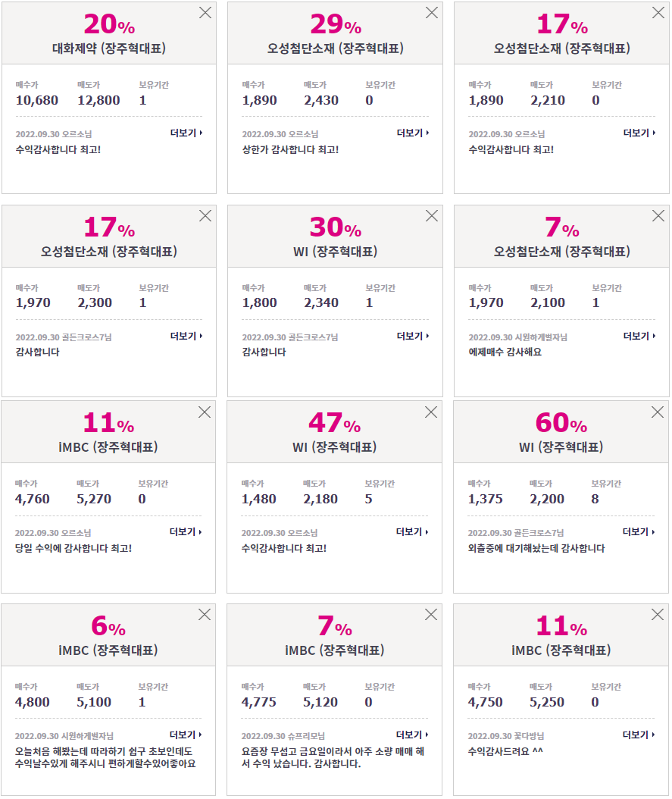Close the 29% 오성첨단소재 card

click(x=432, y=13)
